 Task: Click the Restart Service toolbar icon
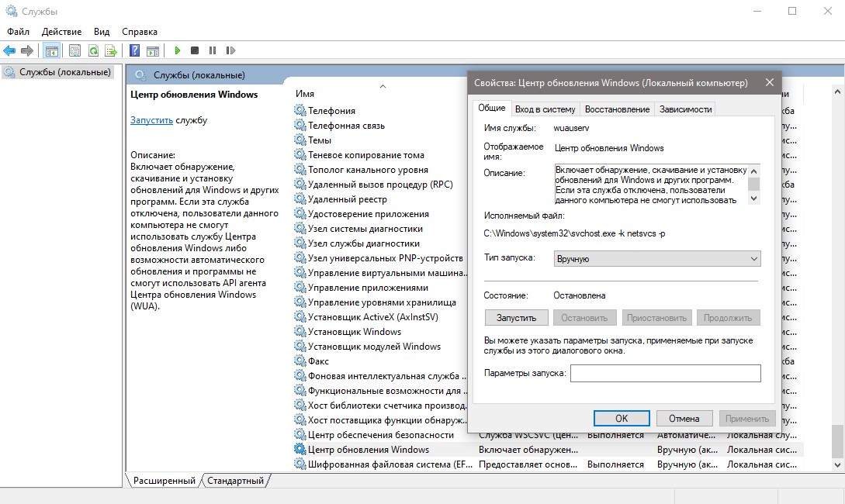point(230,50)
